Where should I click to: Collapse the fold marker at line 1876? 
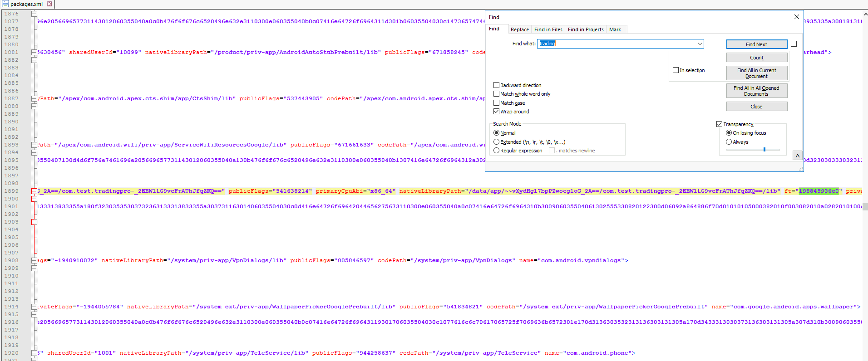click(x=34, y=14)
